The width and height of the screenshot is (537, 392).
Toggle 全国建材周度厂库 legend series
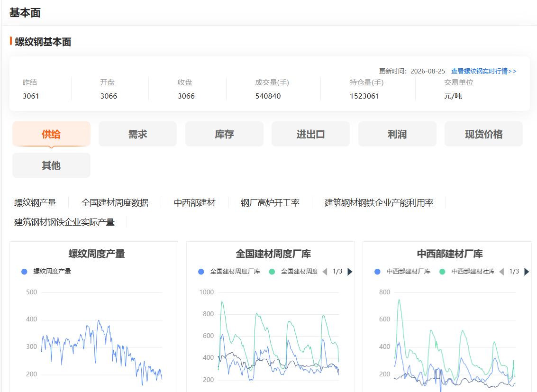pos(229,272)
